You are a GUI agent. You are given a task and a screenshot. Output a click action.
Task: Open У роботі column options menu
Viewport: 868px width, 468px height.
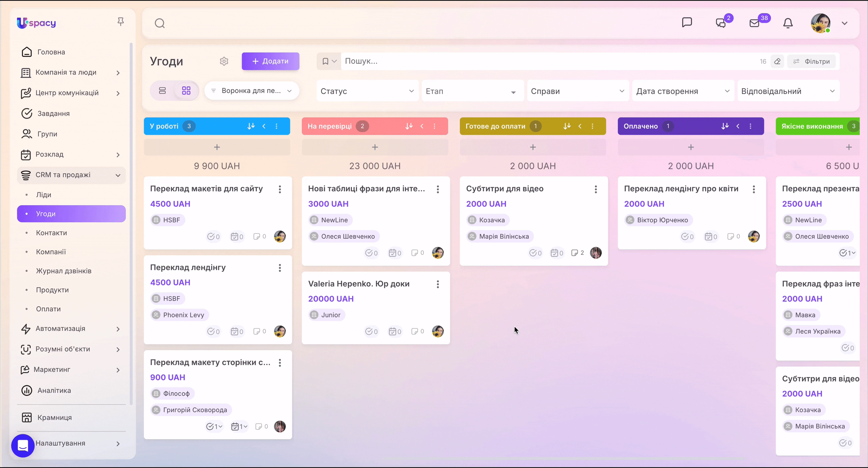(x=277, y=126)
